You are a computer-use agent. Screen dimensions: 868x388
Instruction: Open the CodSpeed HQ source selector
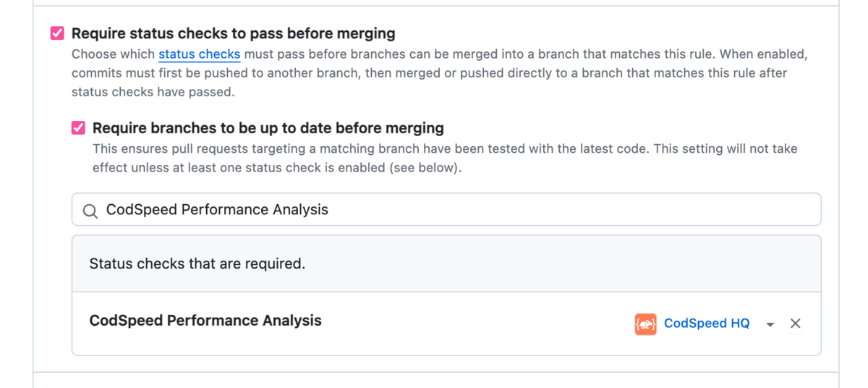[x=707, y=324]
